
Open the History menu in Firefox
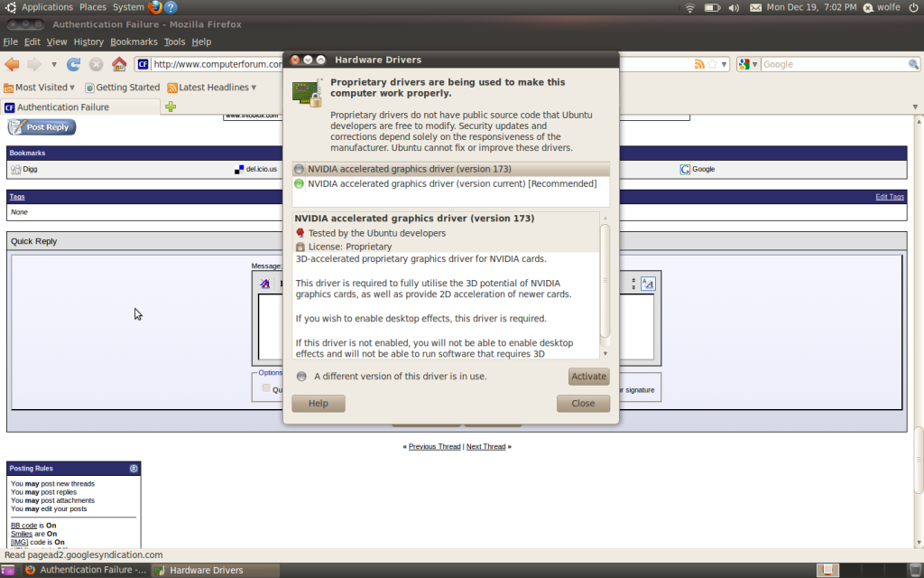[88, 41]
